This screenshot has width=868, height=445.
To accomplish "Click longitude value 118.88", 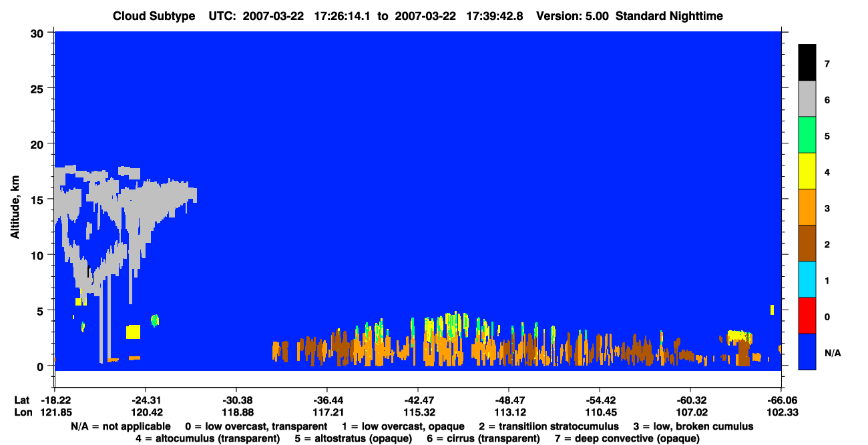I will tap(236, 412).
